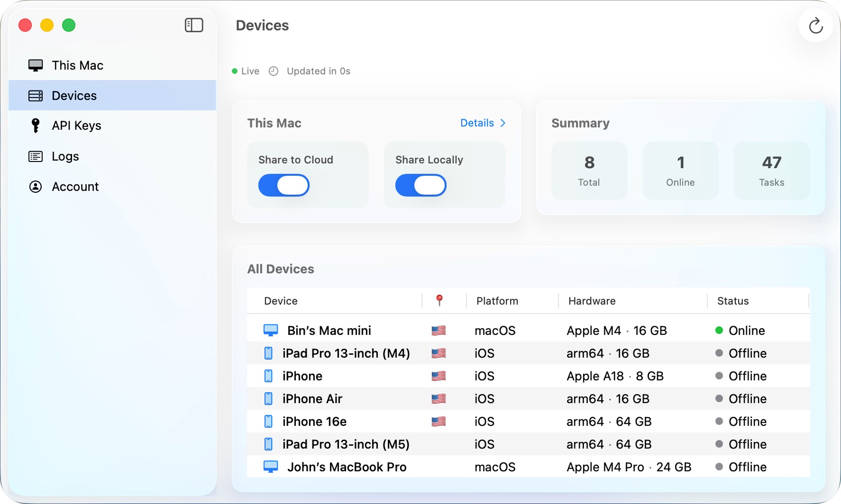Select the Account person icon
This screenshot has width=841, height=504.
click(35, 186)
